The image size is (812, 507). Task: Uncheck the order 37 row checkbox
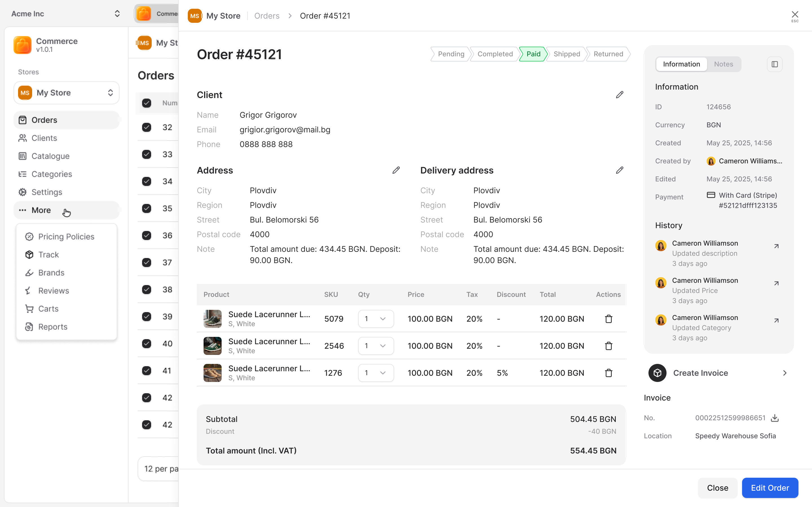click(147, 263)
